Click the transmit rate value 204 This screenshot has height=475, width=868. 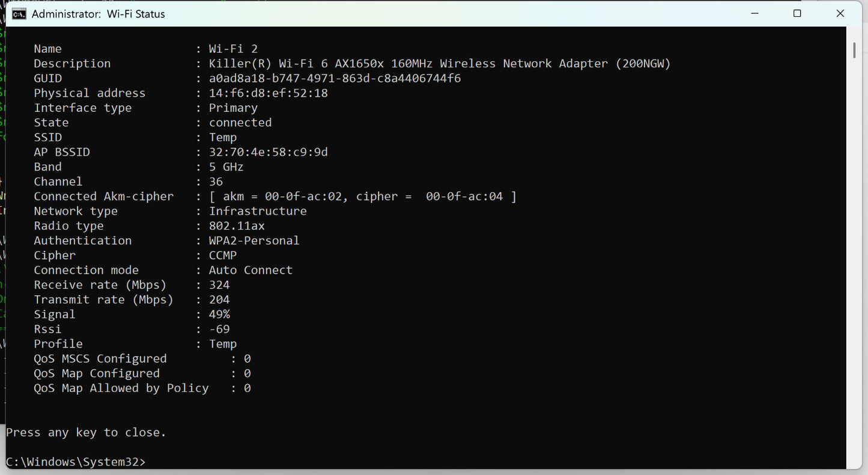pyautogui.click(x=219, y=299)
